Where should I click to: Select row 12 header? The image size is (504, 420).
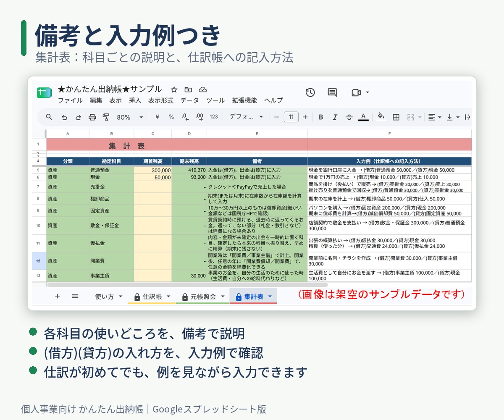[39, 261]
